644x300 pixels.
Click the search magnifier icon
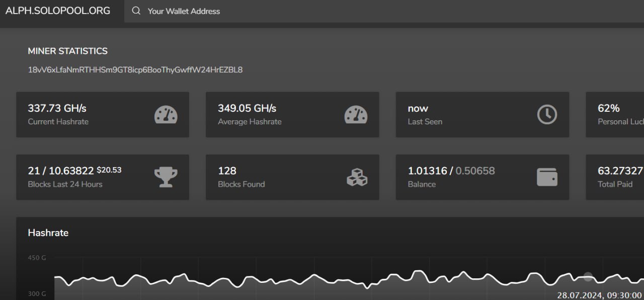136,11
